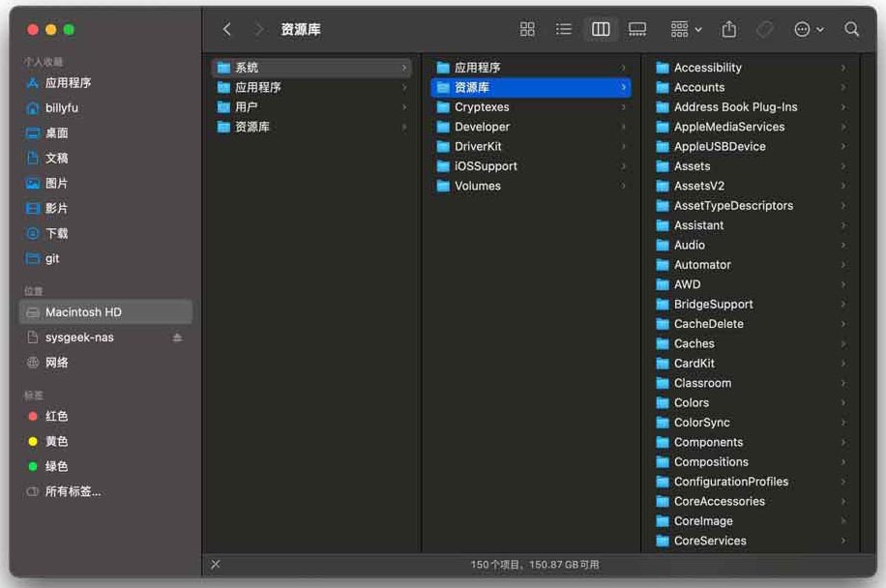Select the 系统 folder in first column

click(x=247, y=68)
